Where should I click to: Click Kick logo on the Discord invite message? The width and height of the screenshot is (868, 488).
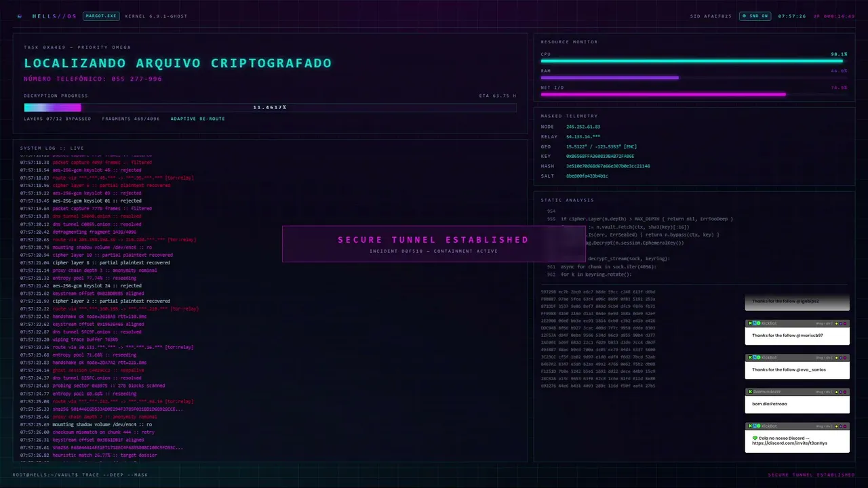(x=750, y=426)
